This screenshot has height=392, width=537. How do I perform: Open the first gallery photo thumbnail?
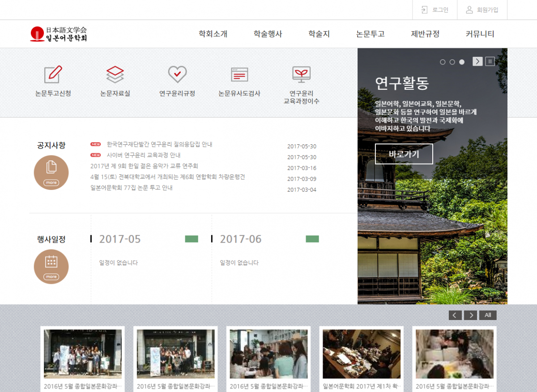[83, 354]
